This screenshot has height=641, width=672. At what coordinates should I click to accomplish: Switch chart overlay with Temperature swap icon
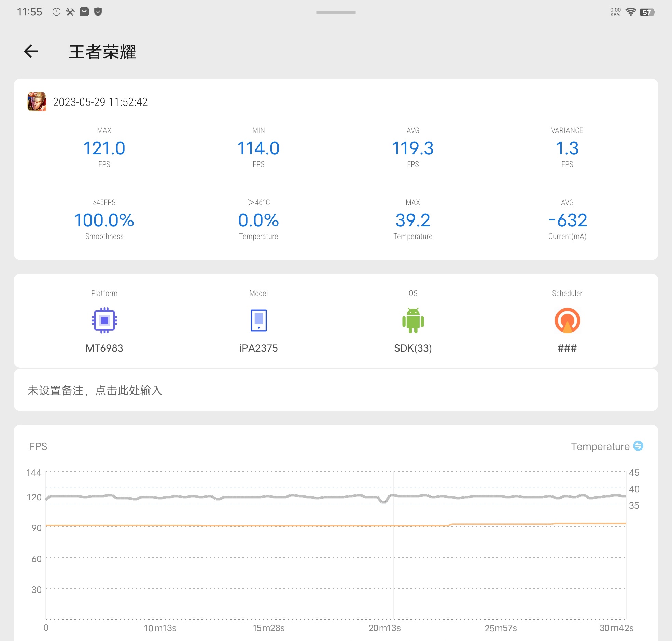pos(638,446)
